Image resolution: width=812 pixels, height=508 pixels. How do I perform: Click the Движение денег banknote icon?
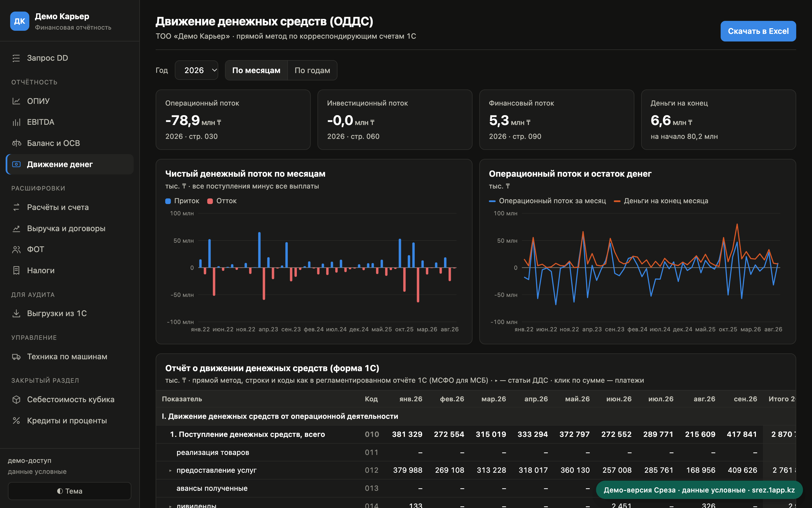point(16,164)
